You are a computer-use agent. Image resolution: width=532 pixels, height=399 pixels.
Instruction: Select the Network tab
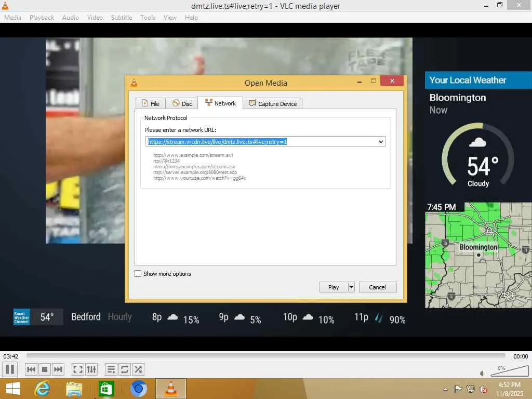point(220,103)
